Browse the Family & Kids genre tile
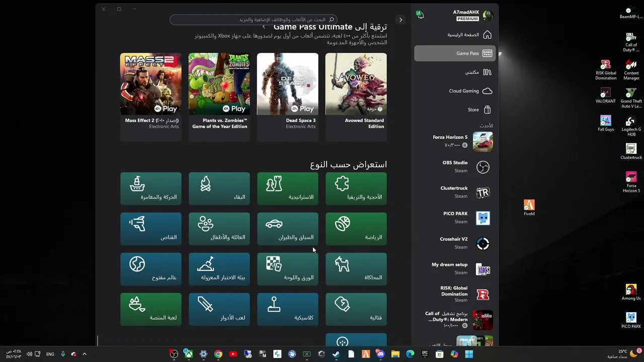 [219, 229]
